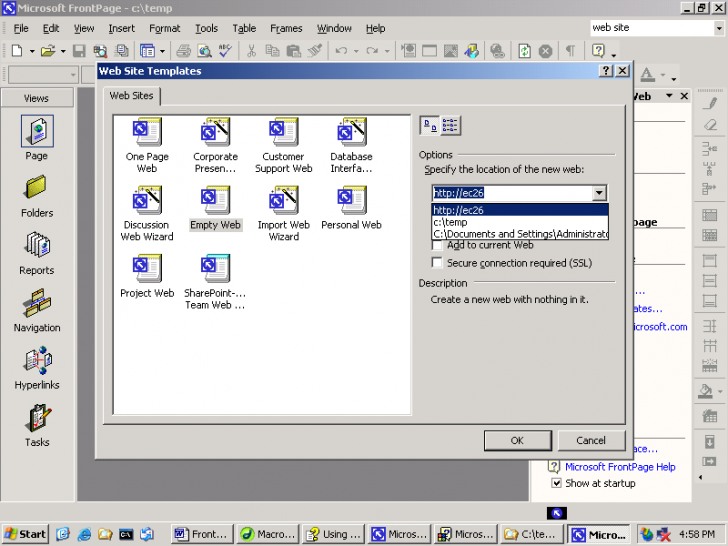Enable Add to current Web checkbox
This screenshot has width=728, height=546.
pos(437,245)
